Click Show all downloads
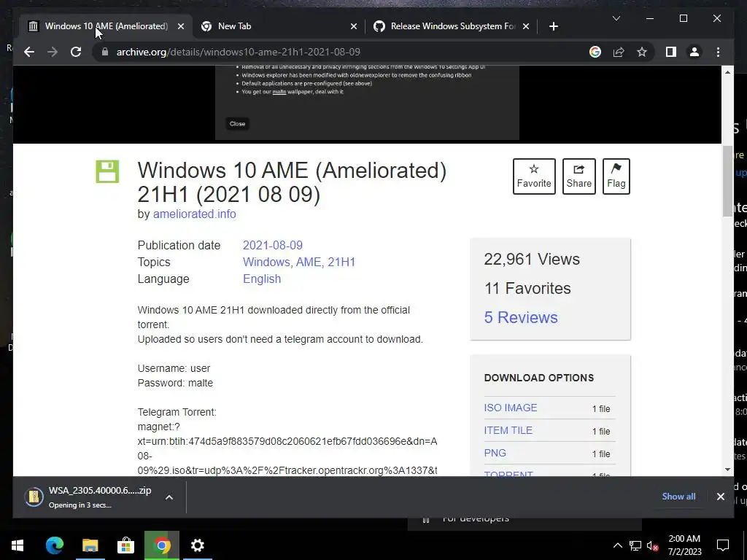This screenshot has height=560, width=747. coord(678,496)
